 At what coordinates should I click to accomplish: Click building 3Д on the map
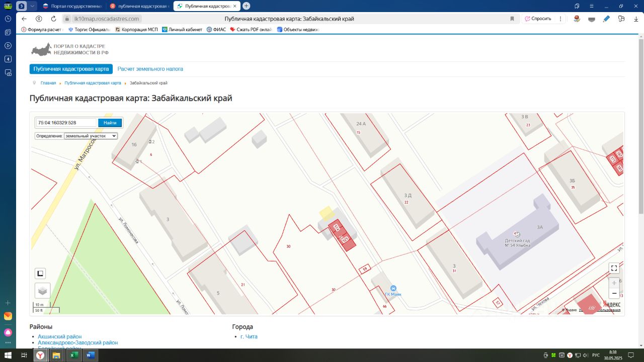[408, 195]
